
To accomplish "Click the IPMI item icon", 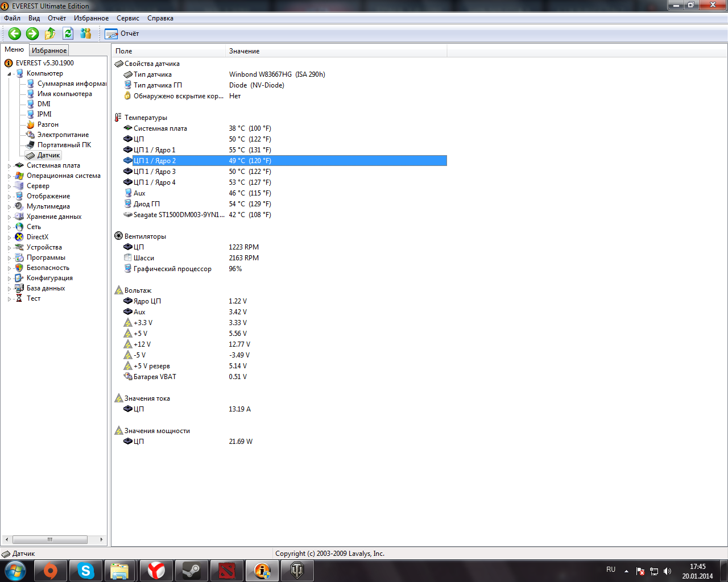I will coord(31,114).
